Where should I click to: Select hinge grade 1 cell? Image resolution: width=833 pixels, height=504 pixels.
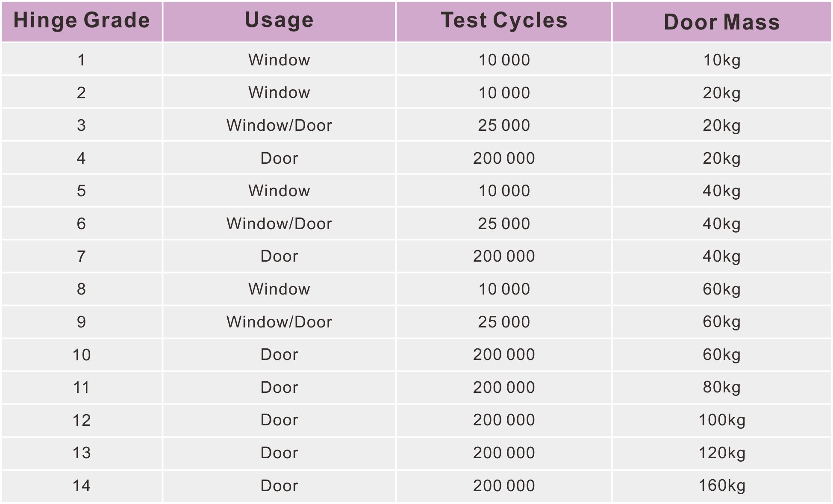(x=82, y=60)
